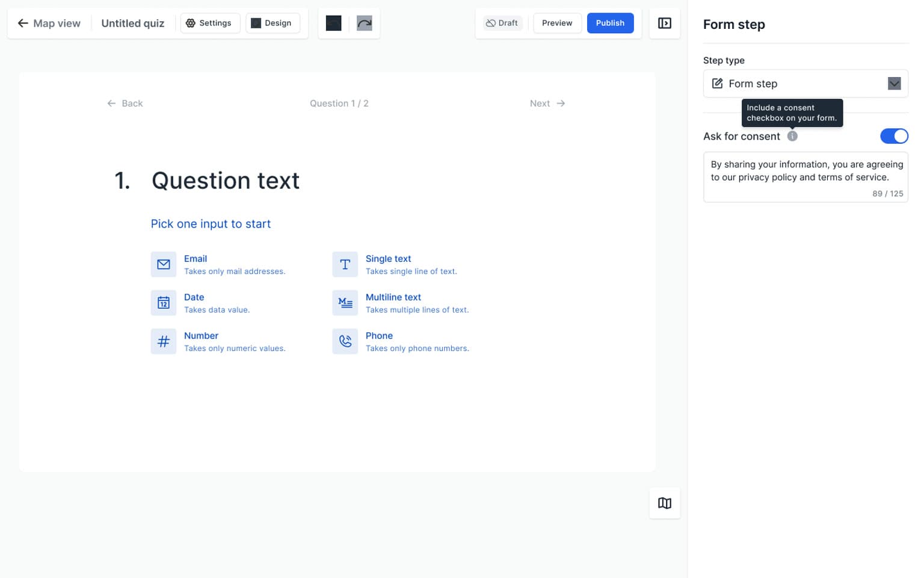Disable the Ask for consent toggle
924x578 pixels.
[894, 136]
